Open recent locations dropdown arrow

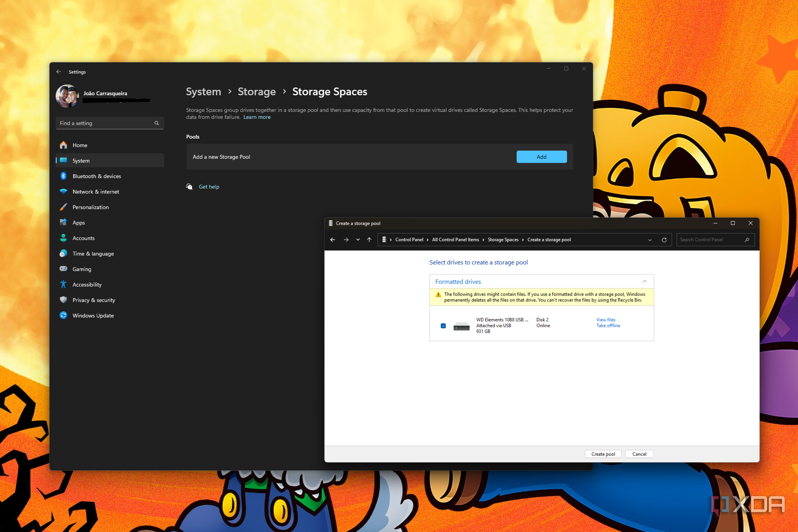tap(358, 240)
